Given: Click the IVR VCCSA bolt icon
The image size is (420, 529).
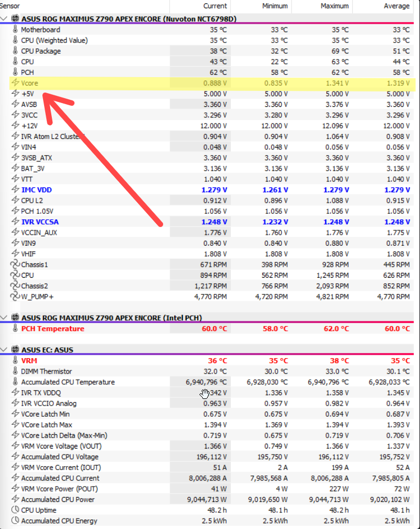Looking at the screenshot, I should point(15,222).
